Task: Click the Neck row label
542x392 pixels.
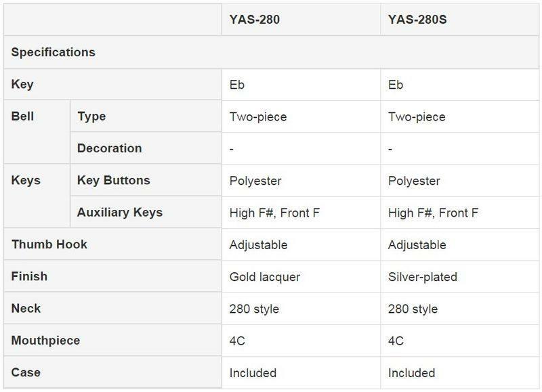Action: [26, 309]
